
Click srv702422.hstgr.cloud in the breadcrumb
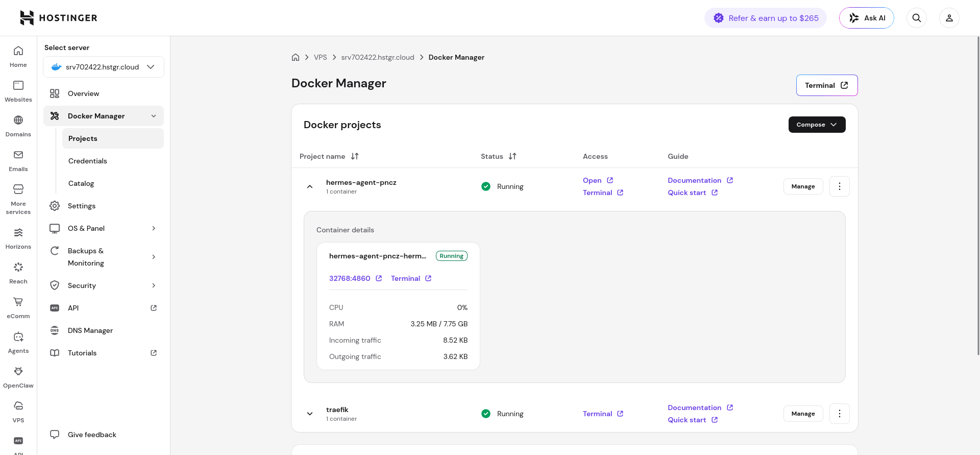click(378, 57)
